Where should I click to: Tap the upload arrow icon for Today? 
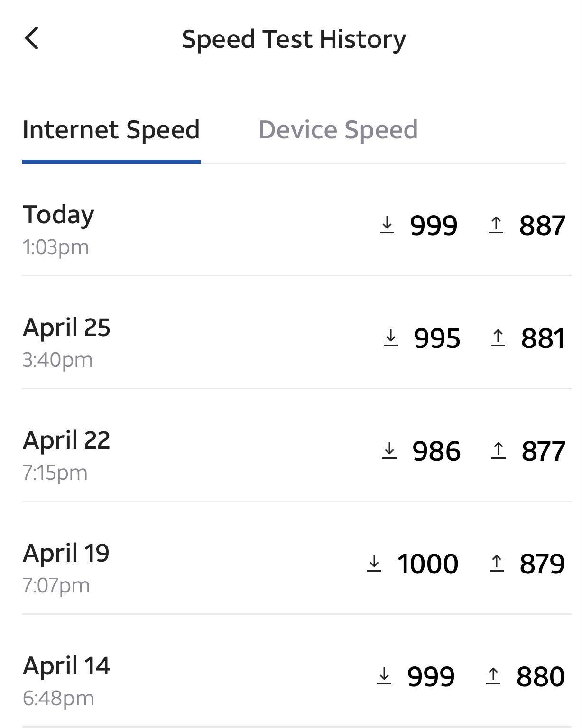point(496,225)
